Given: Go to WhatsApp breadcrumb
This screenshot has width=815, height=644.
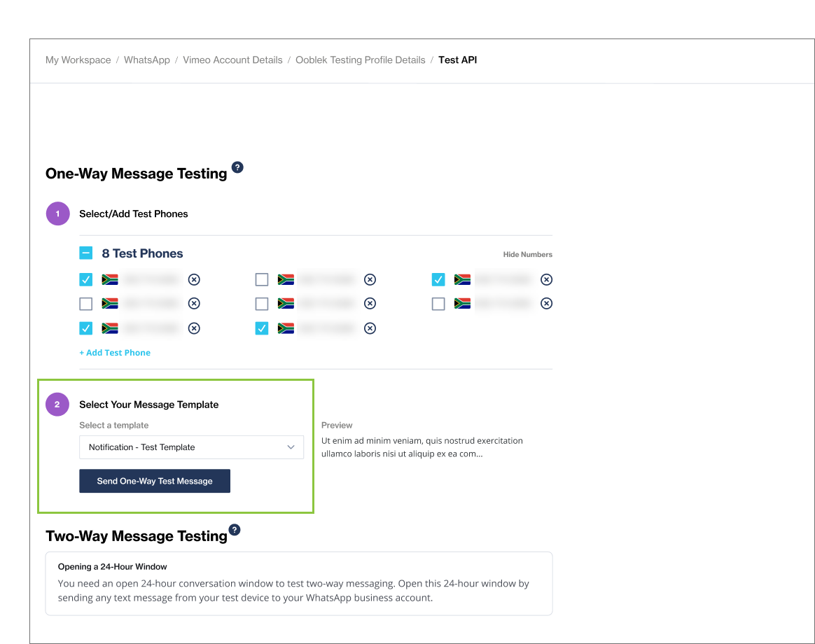Looking at the screenshot, I should (x=147, y=60).
